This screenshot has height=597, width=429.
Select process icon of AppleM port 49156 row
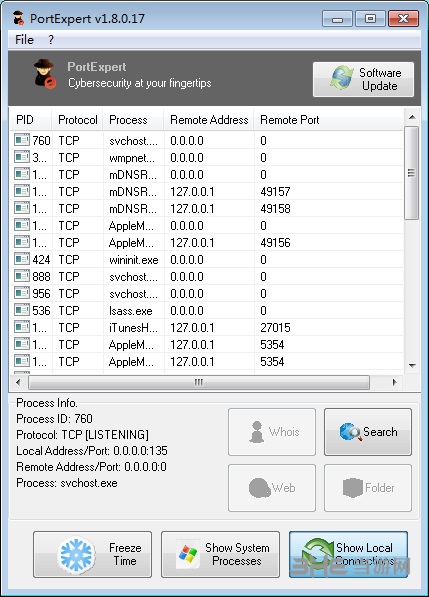(x=22, y=242)
